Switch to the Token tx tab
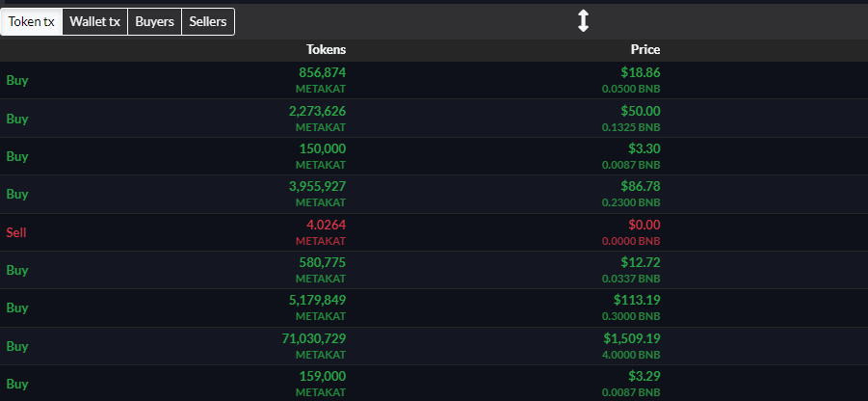This screenshot has height=401, width=868. point(32,21)
